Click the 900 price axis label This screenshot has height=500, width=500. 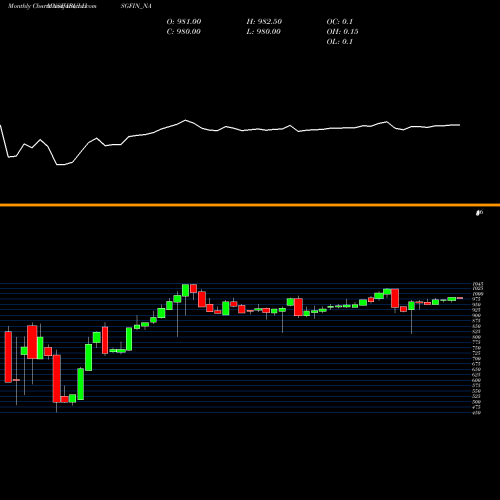pyautogui.click(x=477, y=315)
